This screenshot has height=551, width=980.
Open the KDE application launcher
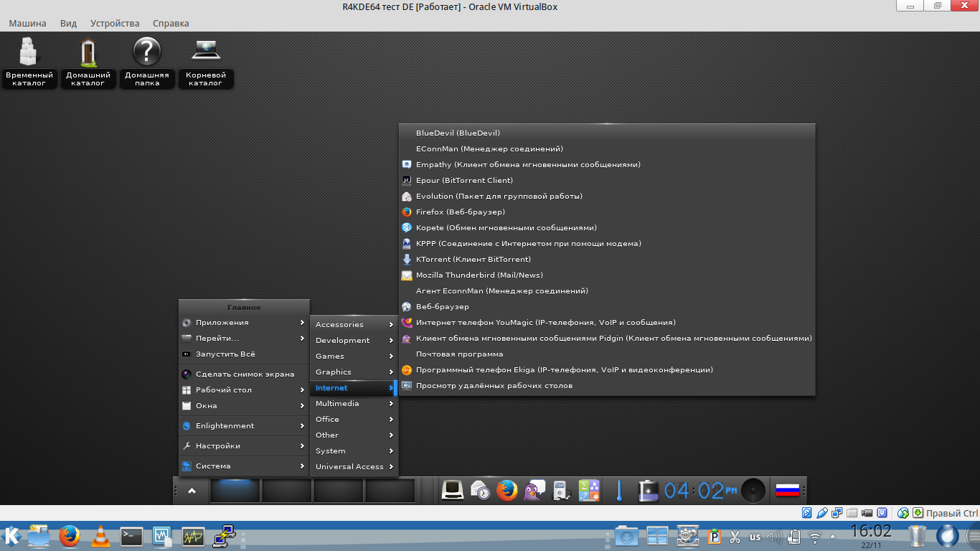11,536
